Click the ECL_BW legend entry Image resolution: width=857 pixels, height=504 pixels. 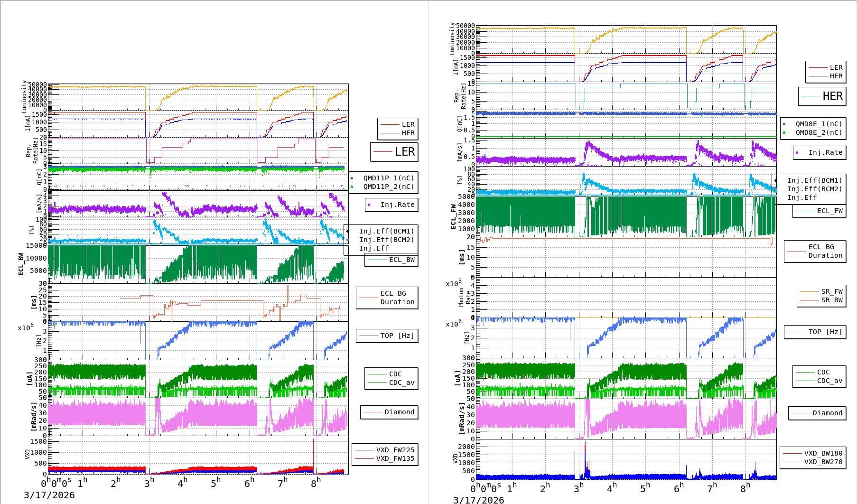[391, 260]
